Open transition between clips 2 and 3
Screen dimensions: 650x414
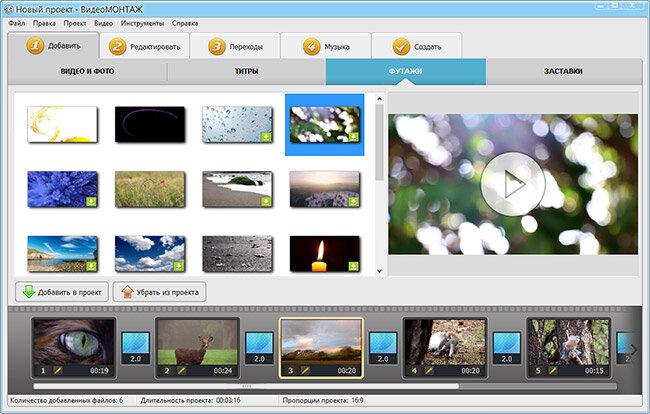click(259, 348)
